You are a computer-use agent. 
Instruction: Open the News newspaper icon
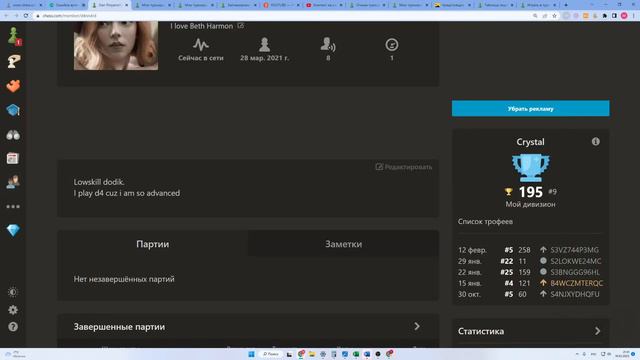click(13, 158)
